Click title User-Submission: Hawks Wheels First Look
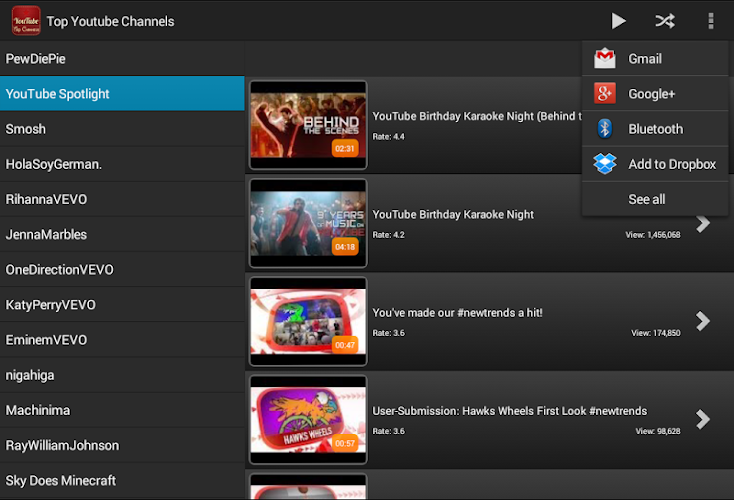Screen dimensions: 734x500 [509, 411]
